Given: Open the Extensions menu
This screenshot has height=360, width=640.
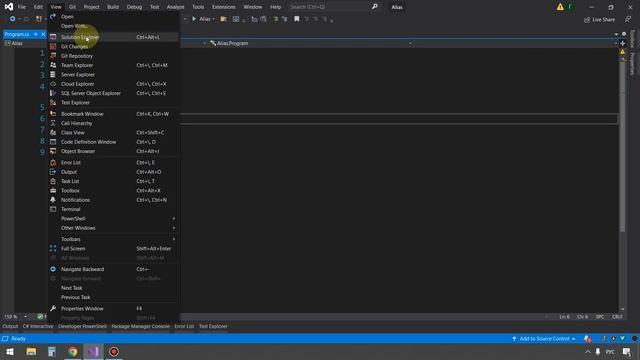Looking at the screenshot, I should click(224, 7).
